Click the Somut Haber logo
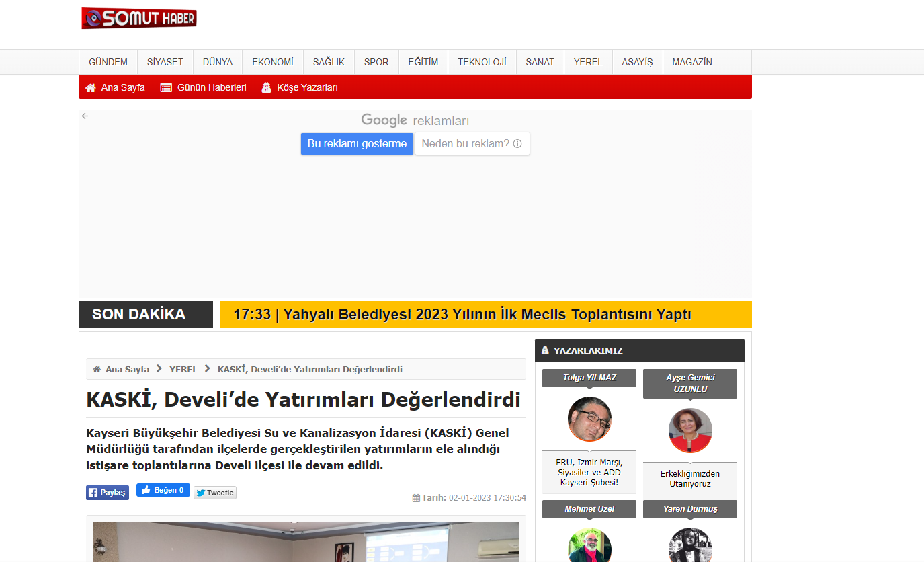 [139, 18]
